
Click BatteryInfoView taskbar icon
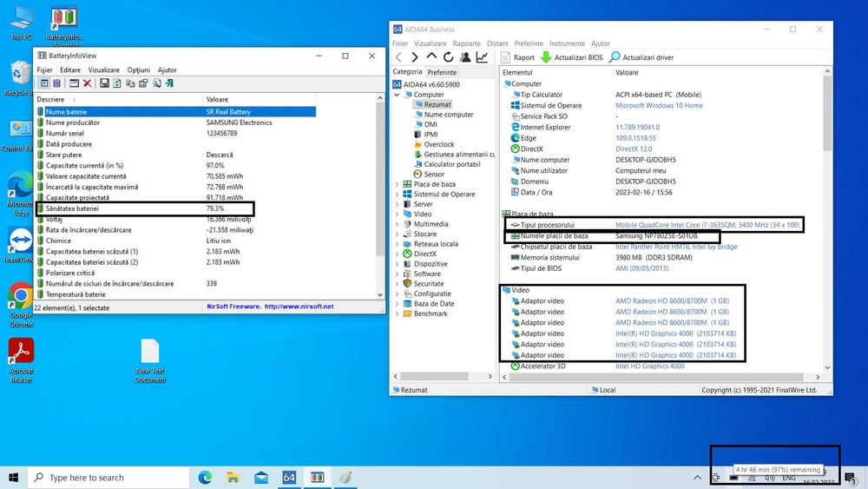pos(317,478)
